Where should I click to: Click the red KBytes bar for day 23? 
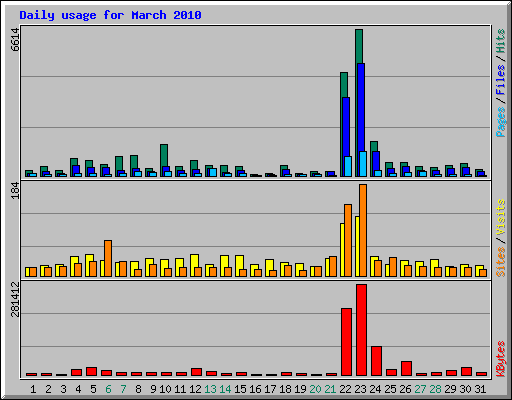click(x=361, y=330)
